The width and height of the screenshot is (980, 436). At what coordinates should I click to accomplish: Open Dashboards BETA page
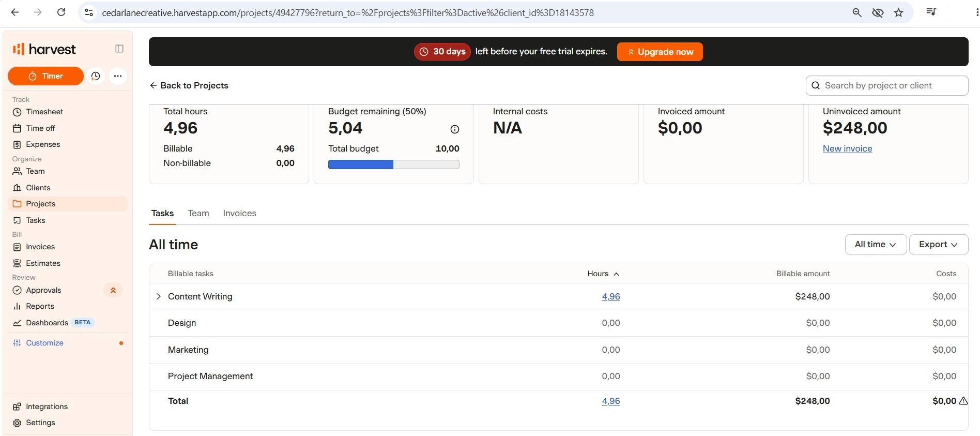click(68, 323)
